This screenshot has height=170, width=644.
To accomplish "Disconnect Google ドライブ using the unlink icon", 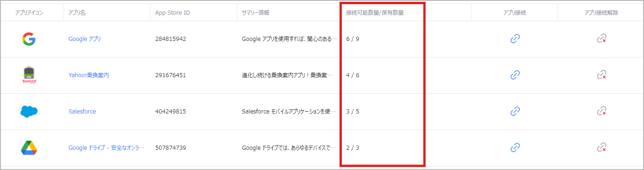I will click(601, 147).
